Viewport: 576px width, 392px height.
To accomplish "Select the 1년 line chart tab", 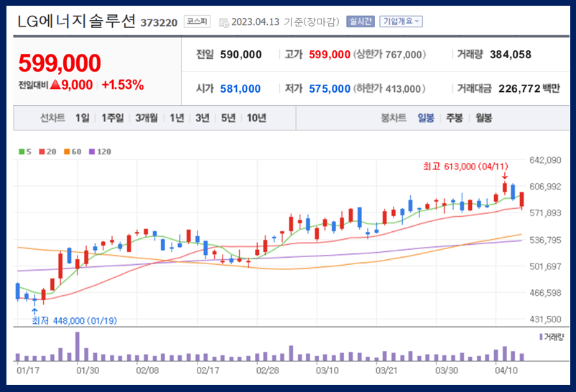I will click(x=177, y=118).
